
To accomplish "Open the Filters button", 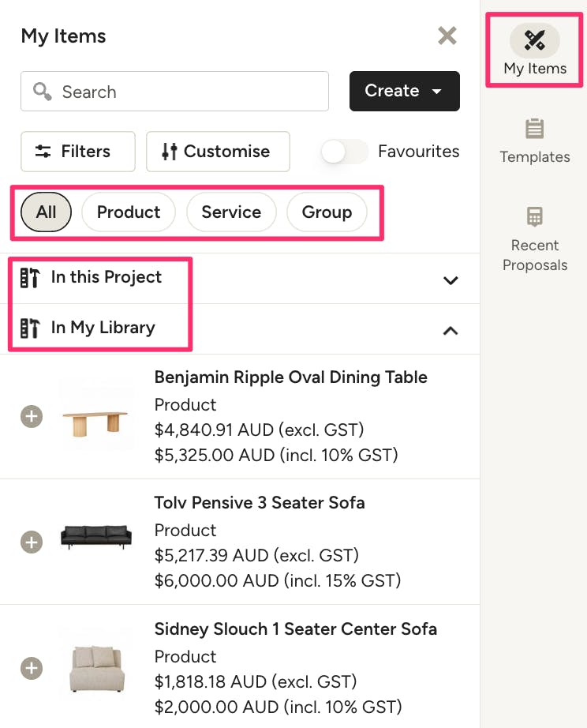I will 77,152.
